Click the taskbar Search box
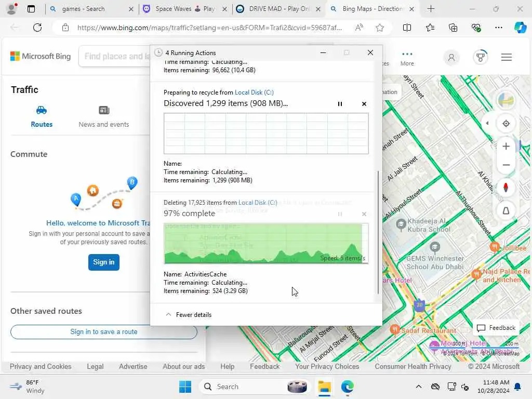Image resolution: width=532 pixels, height=399 pixels. click(255, 387)
